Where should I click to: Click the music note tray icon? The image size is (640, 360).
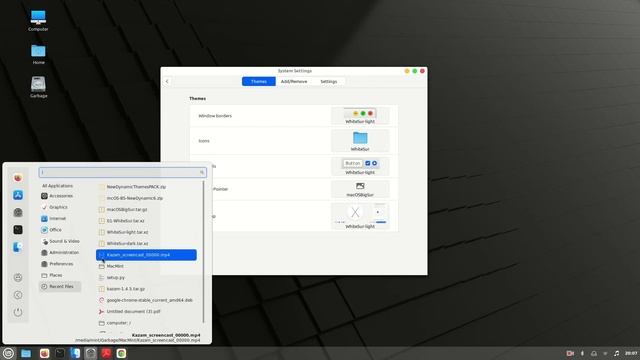(616, 353)
